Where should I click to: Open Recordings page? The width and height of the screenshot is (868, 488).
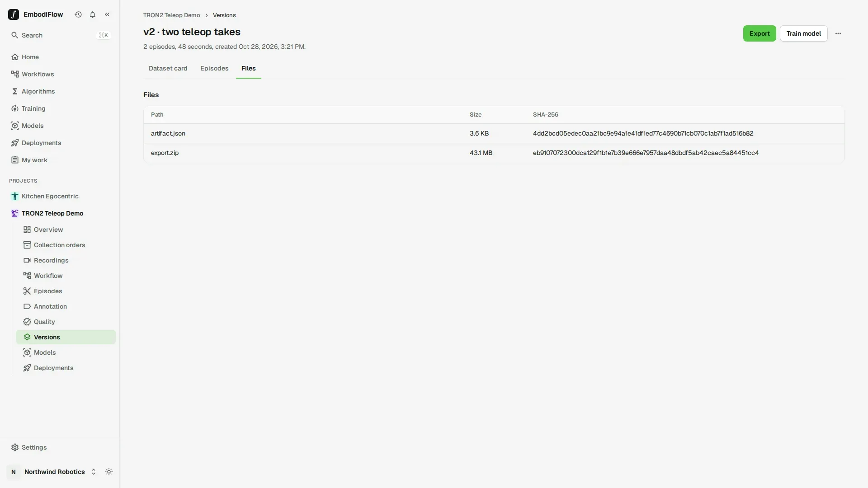tap(66, 260)
